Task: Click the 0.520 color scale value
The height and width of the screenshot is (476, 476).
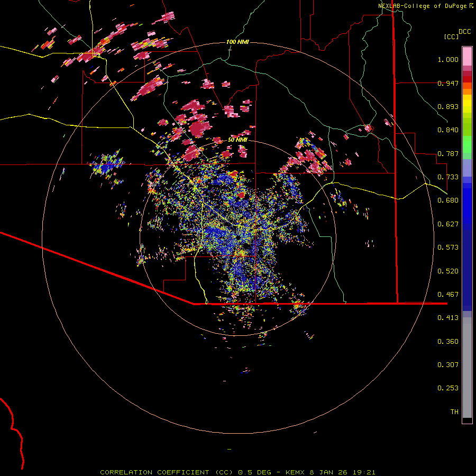Action: tap(448, 271)
